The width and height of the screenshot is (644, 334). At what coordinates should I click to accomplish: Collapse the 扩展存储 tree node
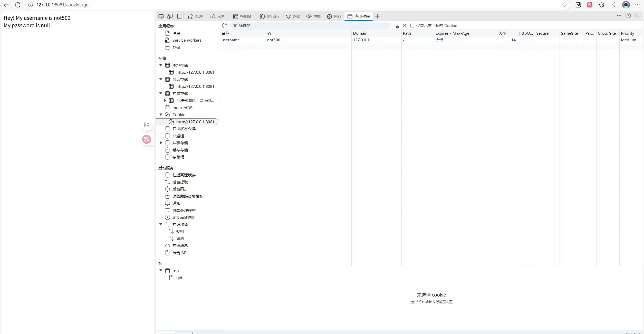[x=161, y=93]
